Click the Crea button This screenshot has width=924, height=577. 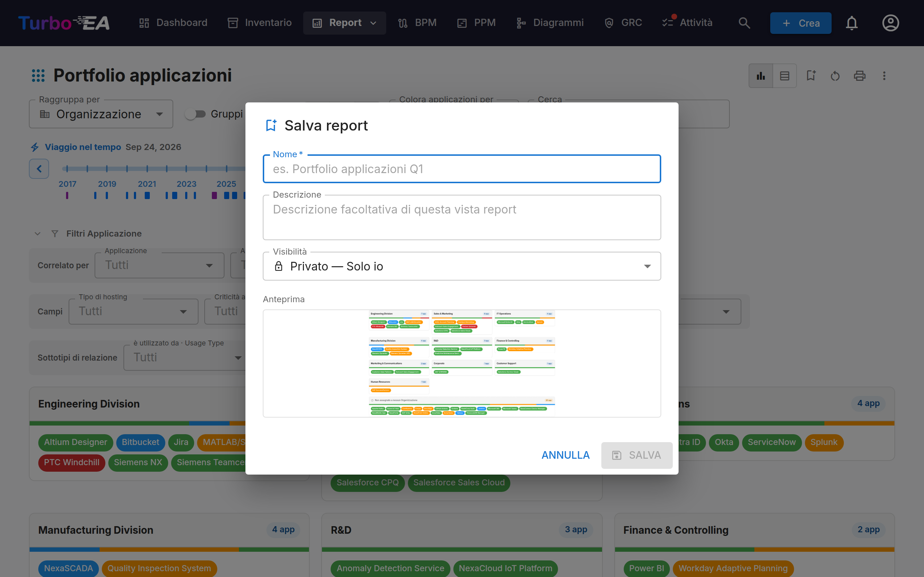pos(800,23)
